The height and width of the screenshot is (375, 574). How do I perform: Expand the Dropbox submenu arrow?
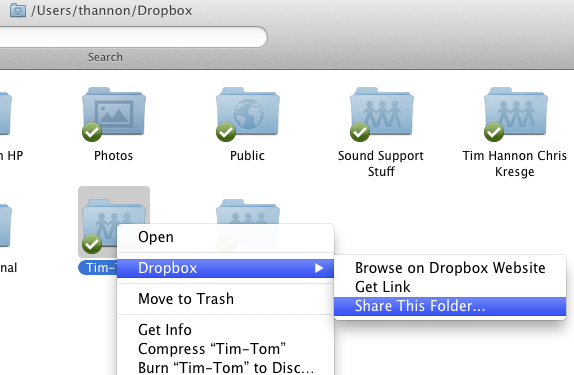(319, 268)
